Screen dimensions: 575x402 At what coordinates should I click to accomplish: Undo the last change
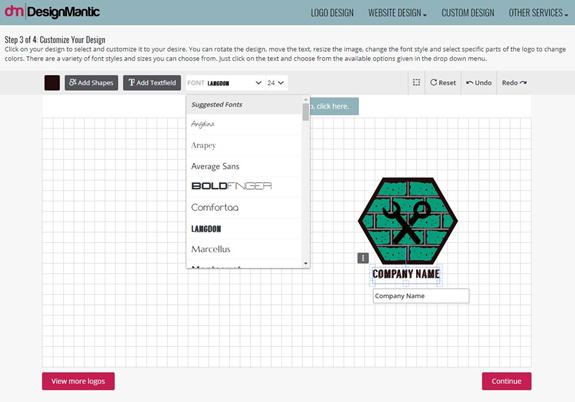click(479, 83)
